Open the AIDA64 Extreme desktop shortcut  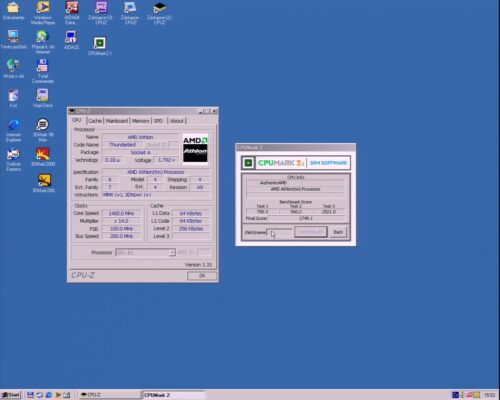(x=72, y=13)
